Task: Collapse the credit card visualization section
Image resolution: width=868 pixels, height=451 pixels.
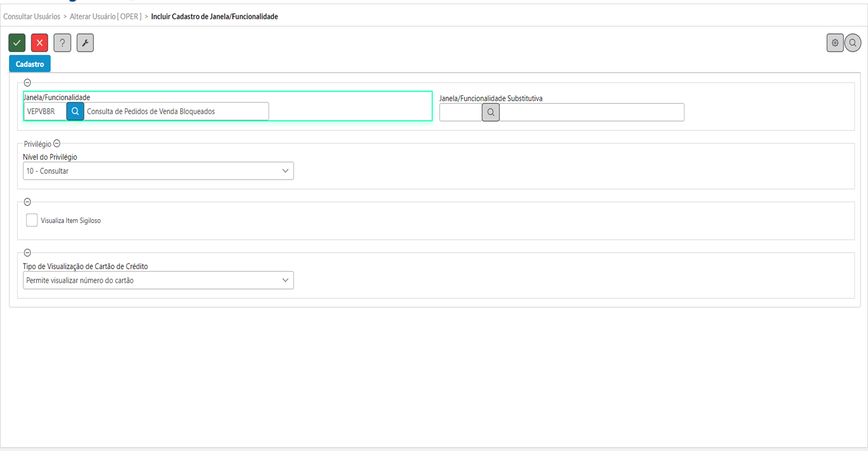Action: (x=27, y=253)
